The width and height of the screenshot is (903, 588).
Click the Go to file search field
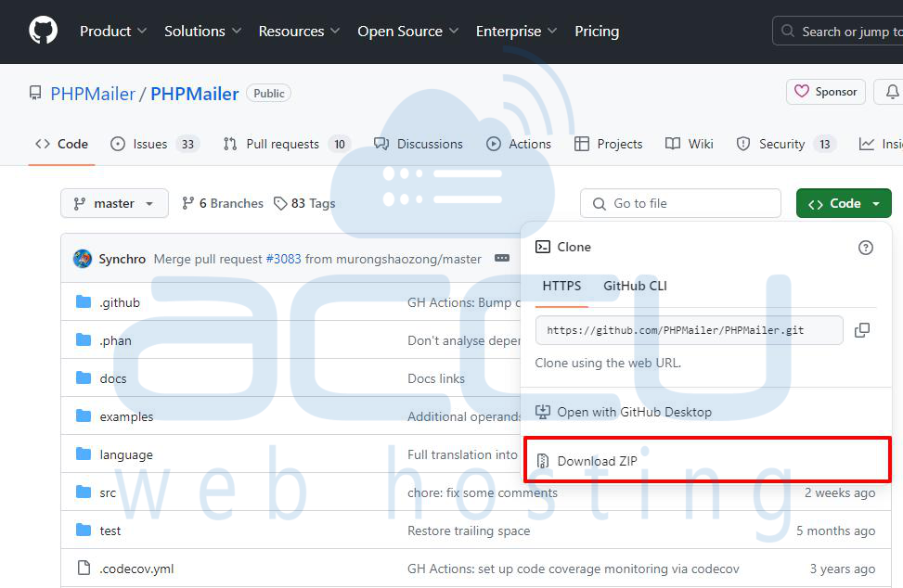click(680, 204)
